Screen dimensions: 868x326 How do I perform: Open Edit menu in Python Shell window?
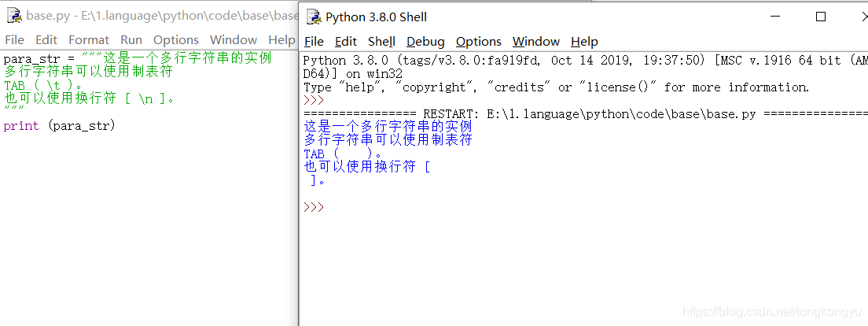pos(346,42)
